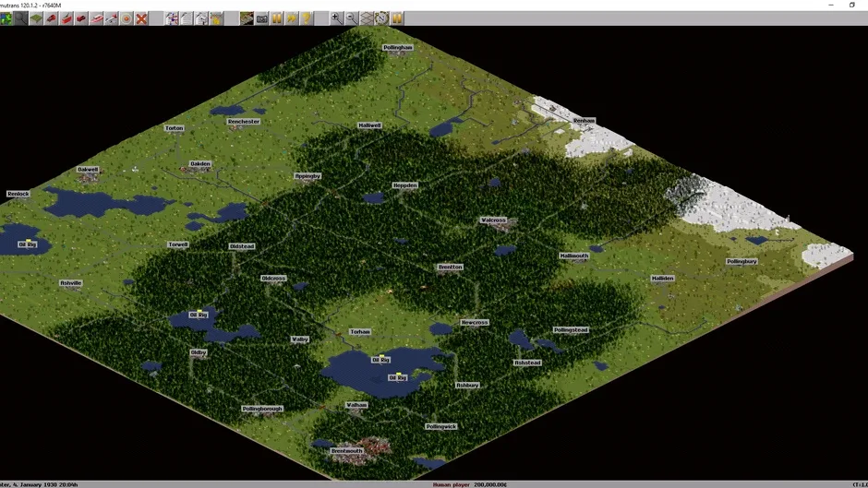
Task: Activate fast forward mode
Action: pos(291,18)
